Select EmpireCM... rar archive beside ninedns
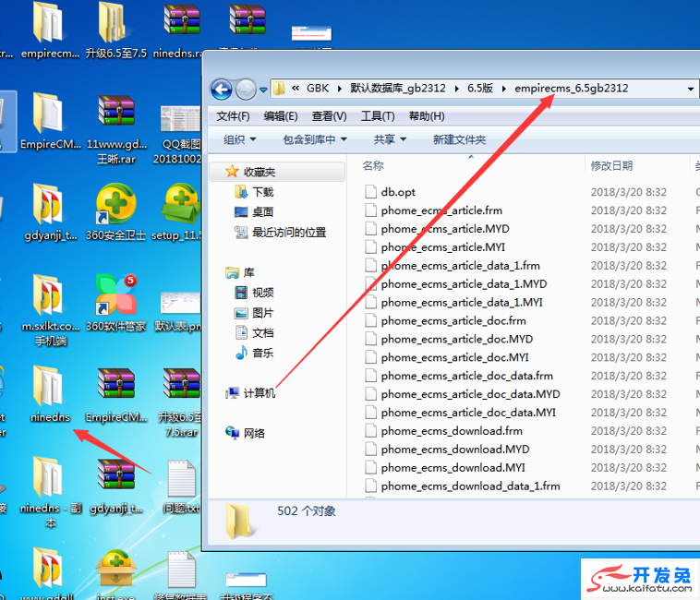Viewport: 700px width, 600px height. point(116,394)
